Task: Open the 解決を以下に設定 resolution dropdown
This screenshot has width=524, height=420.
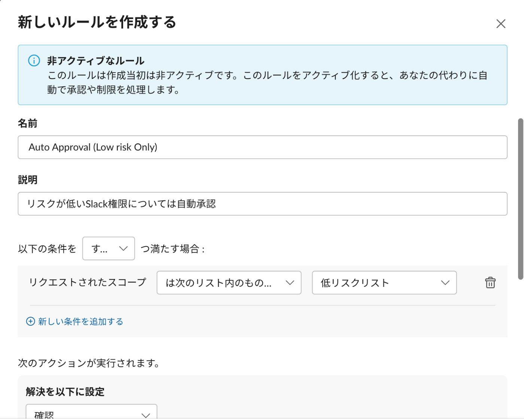Action: 91,411
